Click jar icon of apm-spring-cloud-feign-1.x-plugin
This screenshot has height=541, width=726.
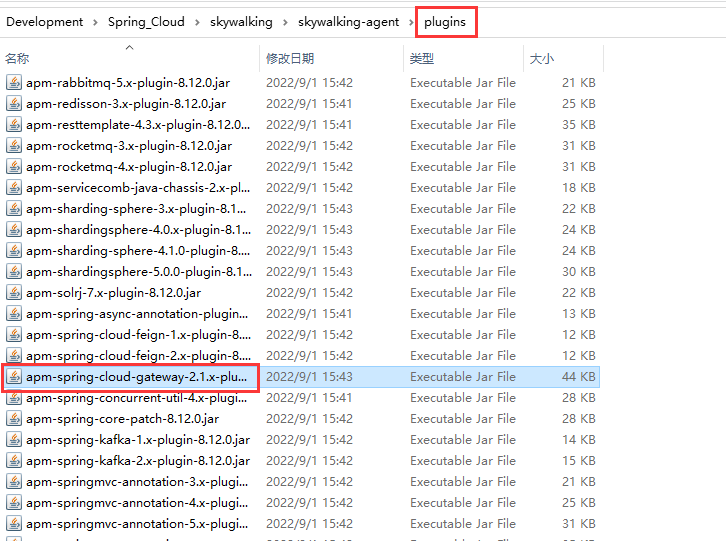pyautogui.click(x=14, y=334)
